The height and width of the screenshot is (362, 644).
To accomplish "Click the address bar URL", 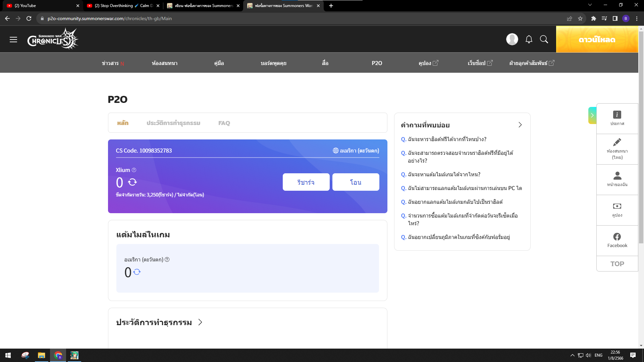I will pyautogui.click(x=110, y=18).
